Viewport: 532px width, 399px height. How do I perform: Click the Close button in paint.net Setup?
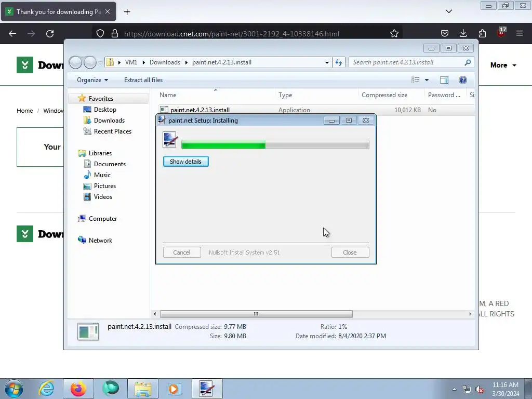click(350, 252)
